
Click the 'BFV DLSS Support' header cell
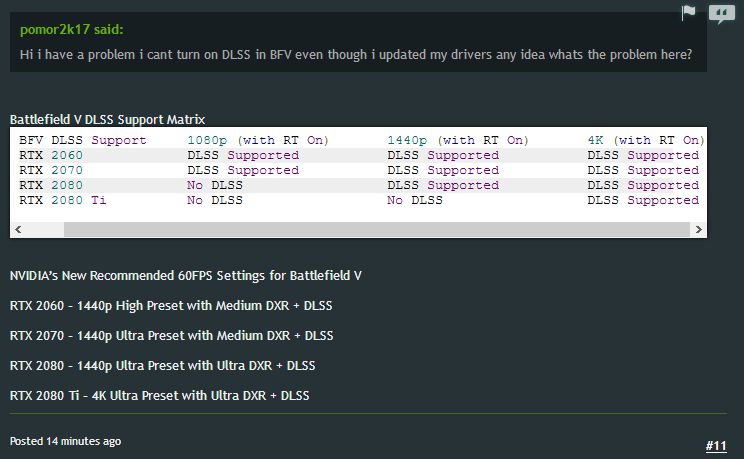point(83,141)
